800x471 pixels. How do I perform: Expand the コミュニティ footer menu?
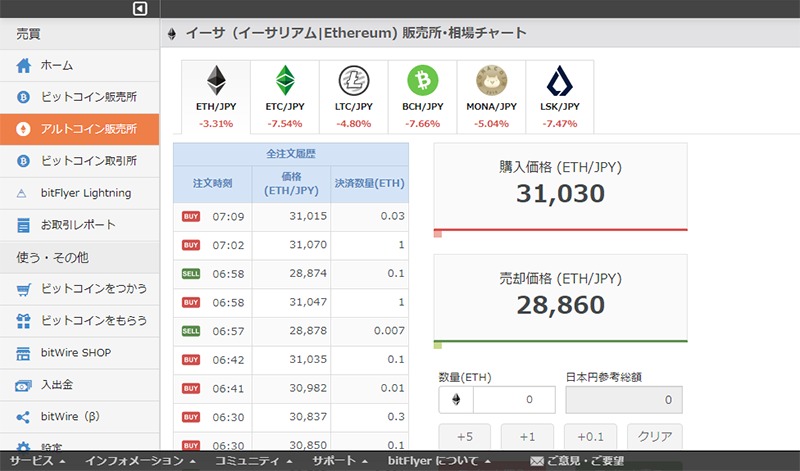pos(253,461)
